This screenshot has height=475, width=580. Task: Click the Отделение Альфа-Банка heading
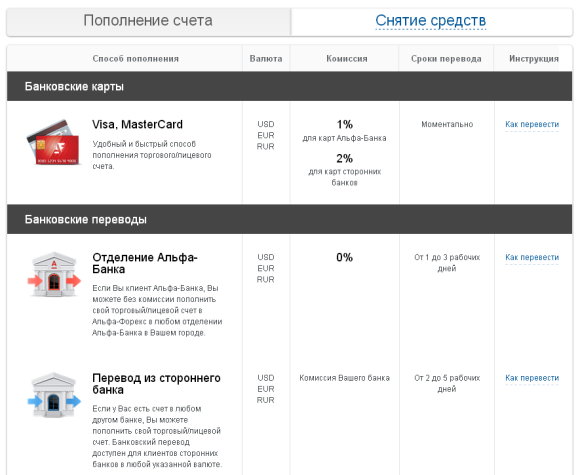[x=145, y=263]
